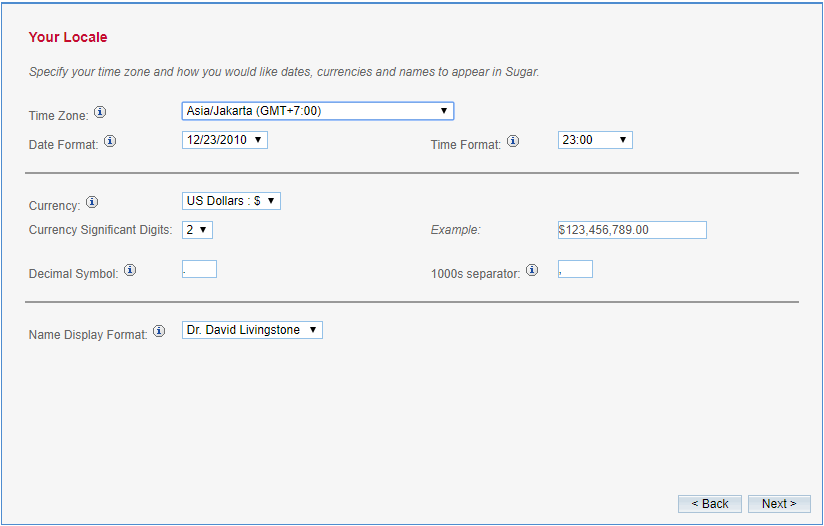Click info icon next to Name Display Format

[x=158, y=331]
